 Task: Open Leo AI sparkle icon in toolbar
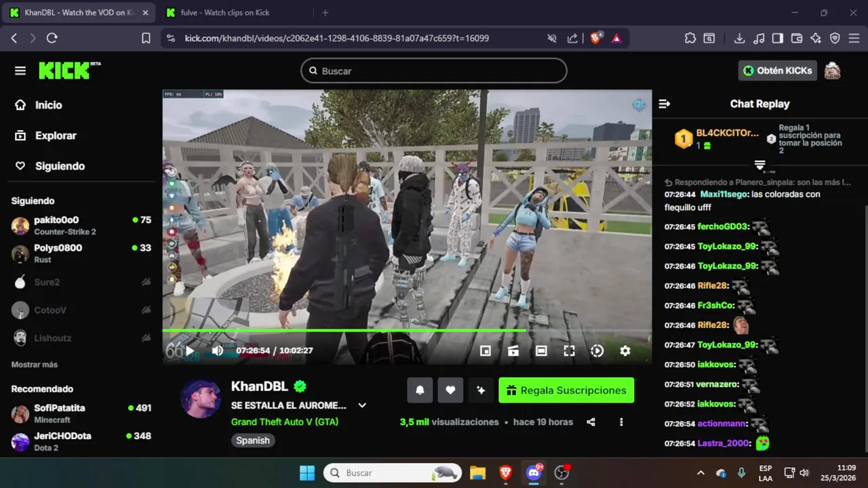click(816, 39)
